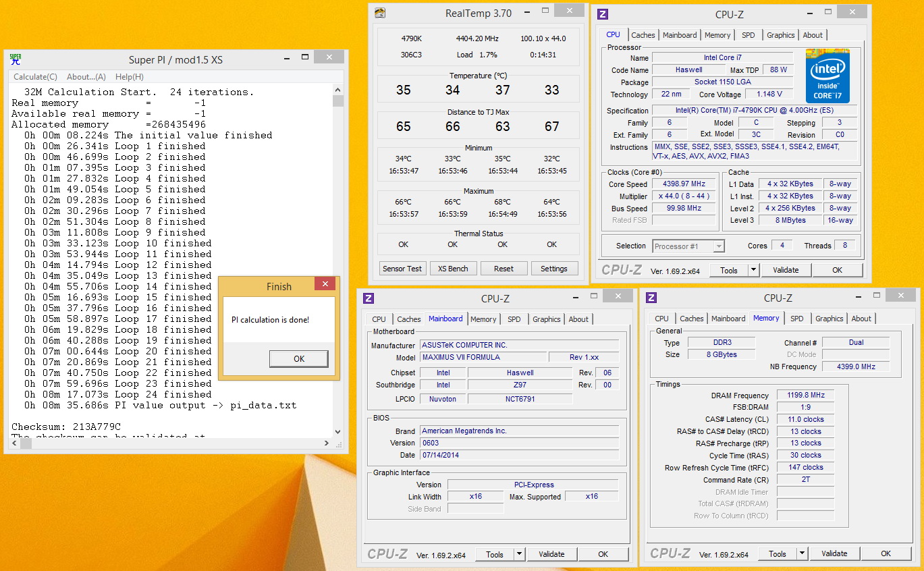Click the Core Voltage value 1.148 V
This screenshot has height=571, width=924.
(x=769, y=94)
